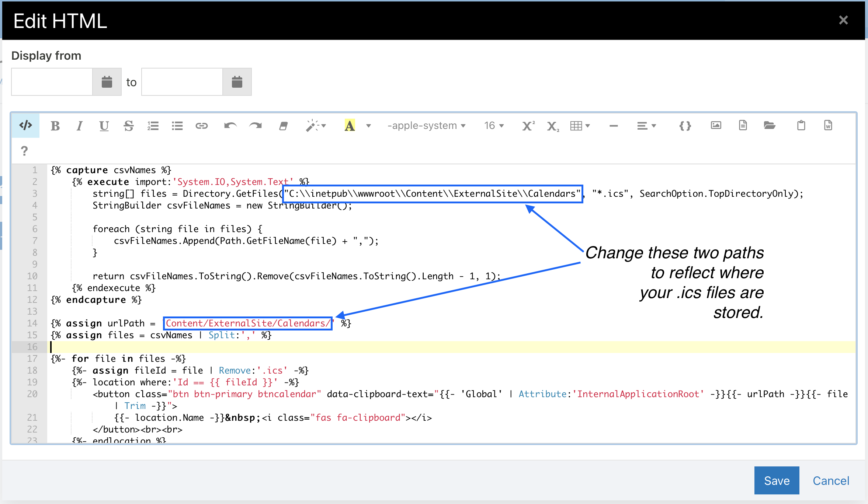Apply italic formatting
868x504 pixels.
[79, 126]
